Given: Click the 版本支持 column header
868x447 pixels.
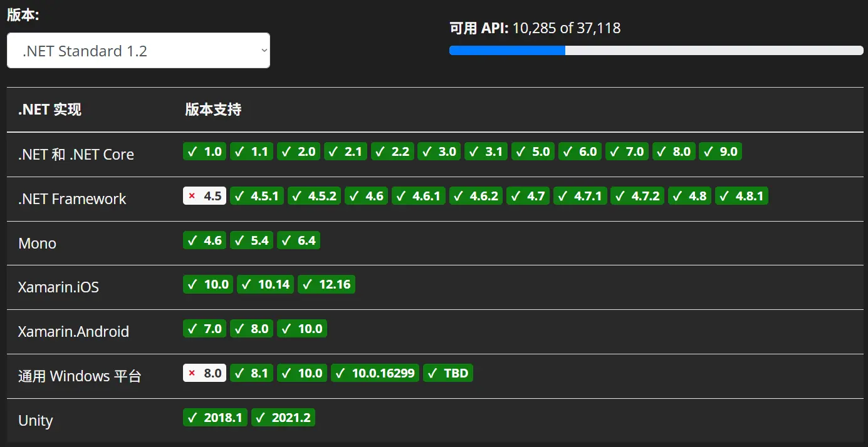Looking at the screenshot, I should pos(213,110).
